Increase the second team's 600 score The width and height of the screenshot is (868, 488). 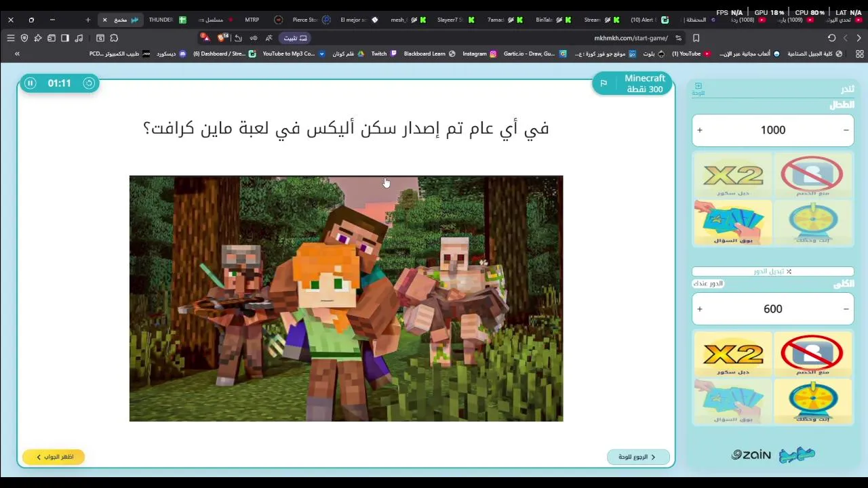pyautogui.click(x=700, y=309)
